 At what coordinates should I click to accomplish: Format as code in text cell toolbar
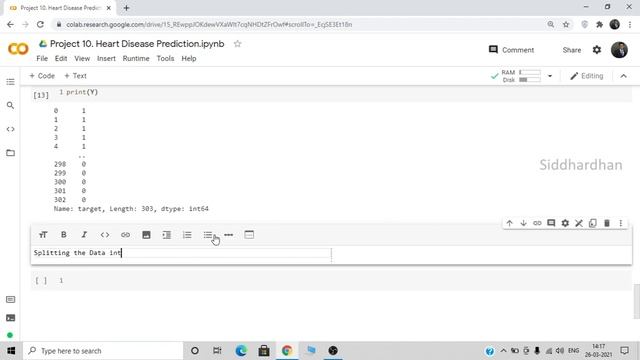(105, 235)
